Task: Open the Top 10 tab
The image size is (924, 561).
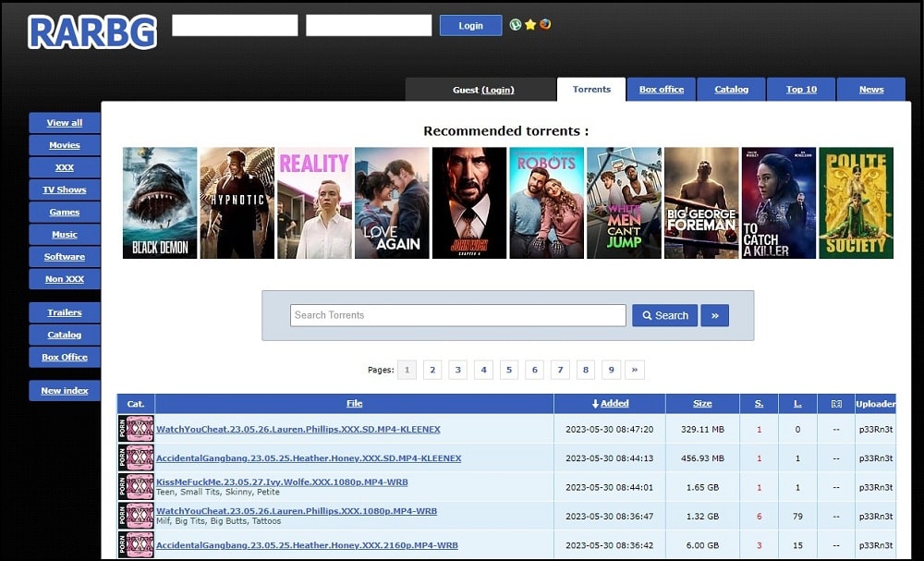Action: pyautogui.click(x=801, y=90)
